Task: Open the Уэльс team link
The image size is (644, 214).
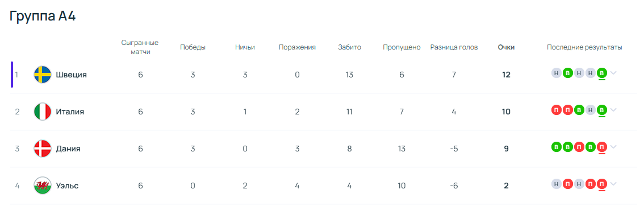Action: (x=68, y=186)
